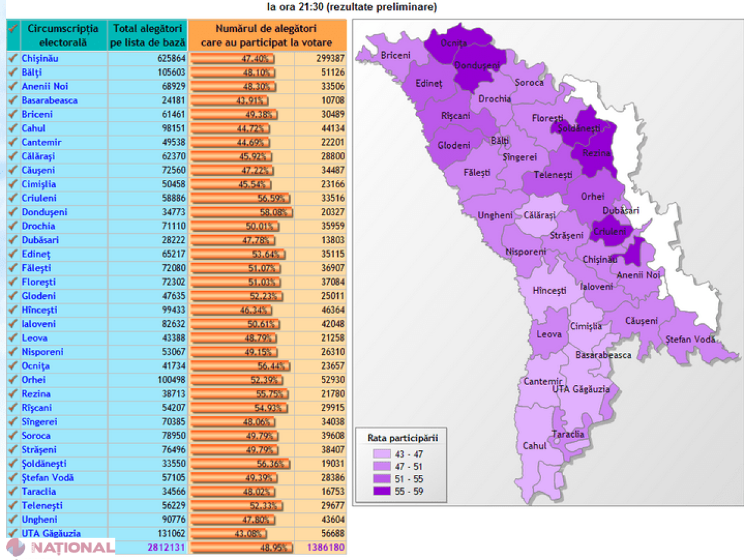Open the Chișinău district link in table
Viewport: 744px width, 560px height.
pos(41,58)
